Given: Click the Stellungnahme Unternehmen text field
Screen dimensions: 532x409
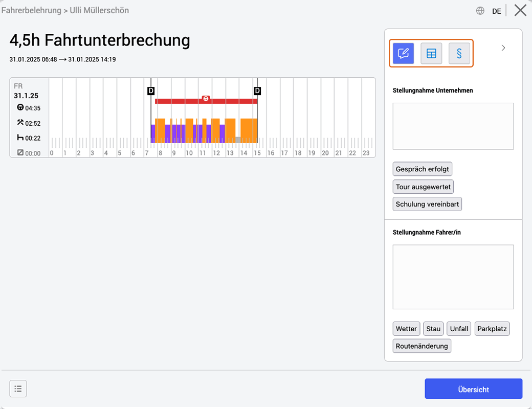Looking at the screenshot, I should [453, 126].
